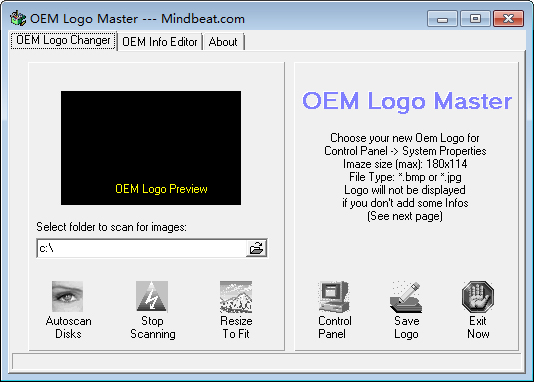Image resolution: width=534 pixels, height=382 pixels.
Task: Close the OEM Logo Master window
Action: pyautogui.click(x=508, y=18)
